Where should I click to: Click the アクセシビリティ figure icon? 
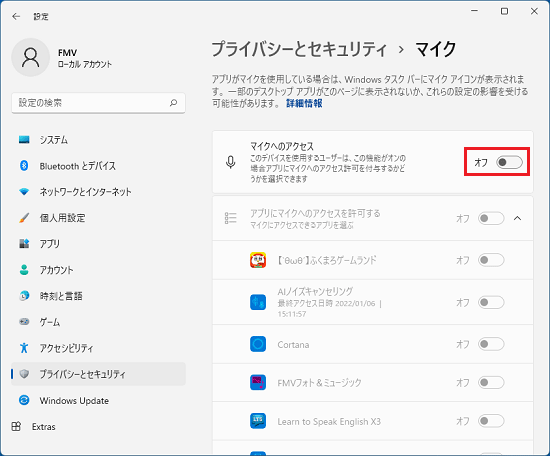tap(24, 348)
